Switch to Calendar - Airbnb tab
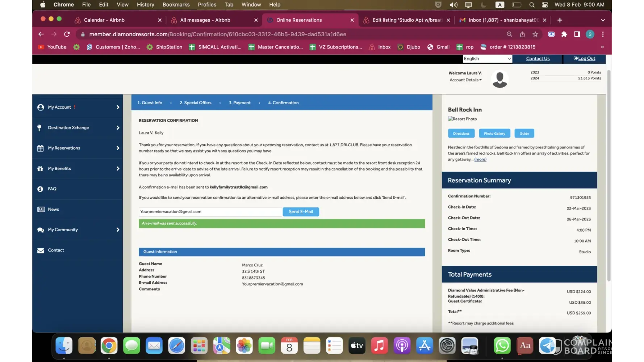 pos(117,20)
